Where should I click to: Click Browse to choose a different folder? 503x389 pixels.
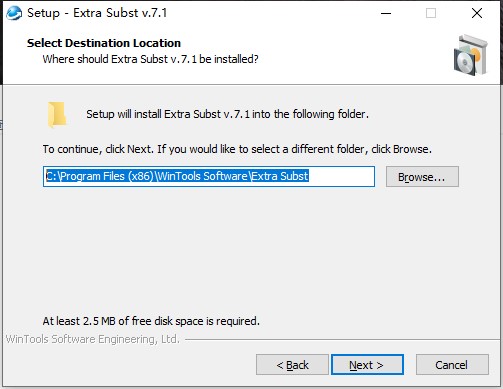click(422, 177)
